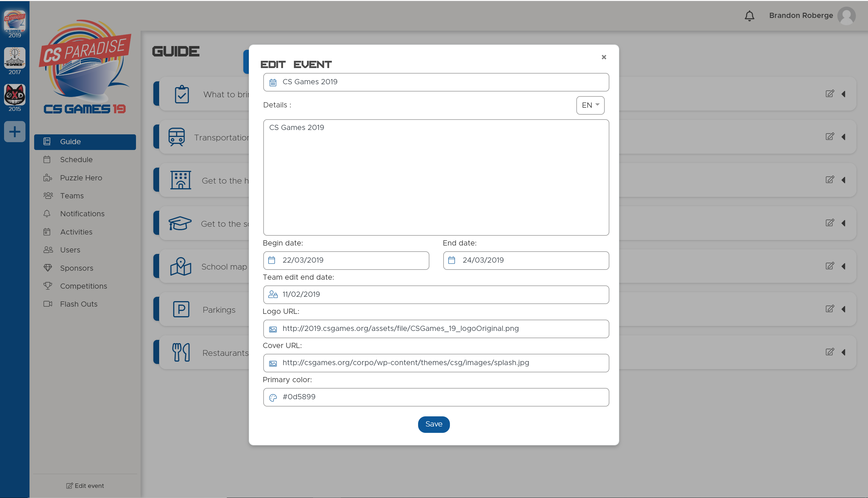868x498 pixels.
Task: Expand the Parkings section arrow
Action: pos(843,310)
